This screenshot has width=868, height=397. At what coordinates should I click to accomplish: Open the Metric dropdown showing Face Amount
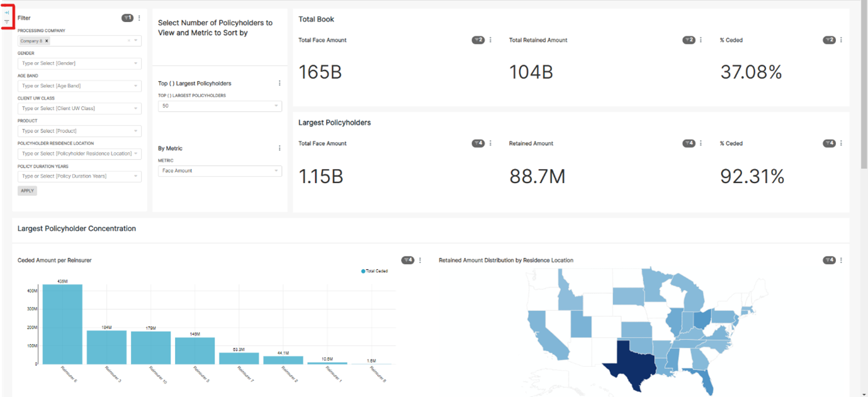[x=220, y=171]
